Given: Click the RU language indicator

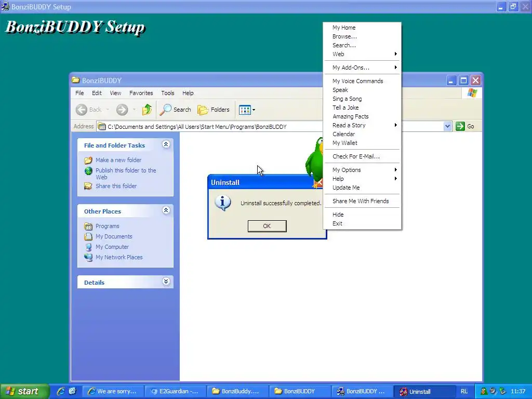Looking at the screenshot, I should pyautogui.click(x=464, y=391).
